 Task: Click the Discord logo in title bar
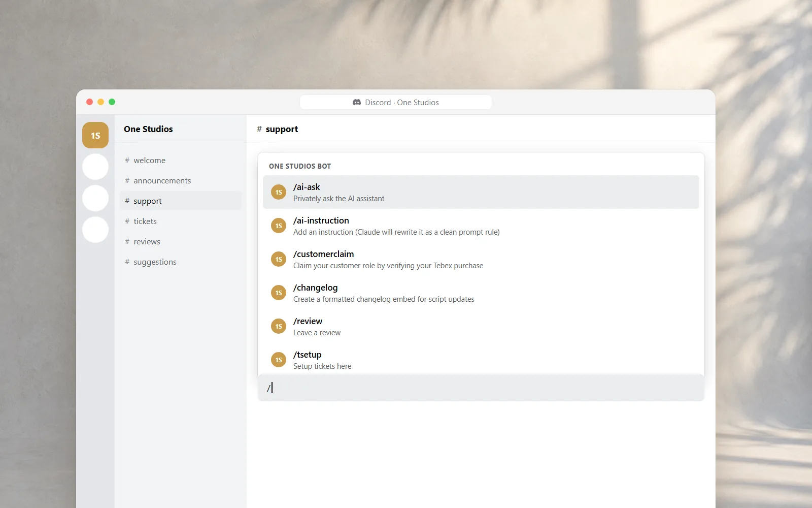coord(357,102)
